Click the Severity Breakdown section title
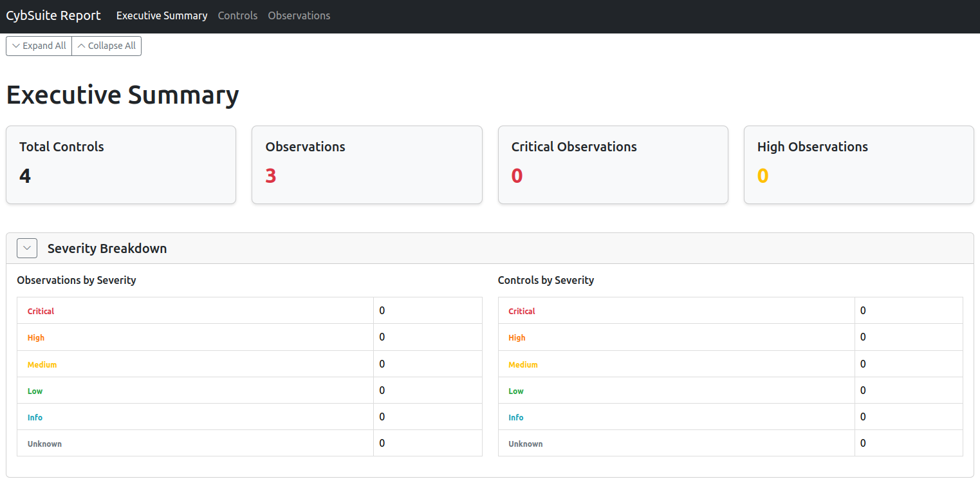980x488 pixels. (107, 249)
